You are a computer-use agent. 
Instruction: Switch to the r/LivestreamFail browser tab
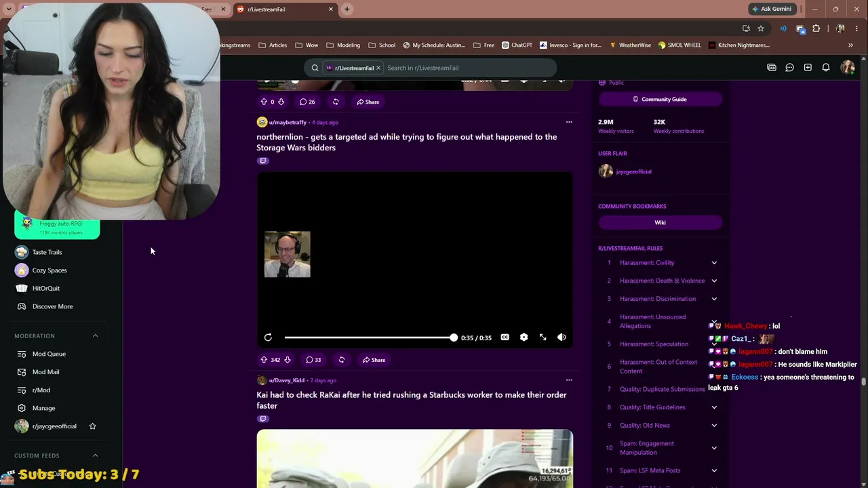(283, 9)
